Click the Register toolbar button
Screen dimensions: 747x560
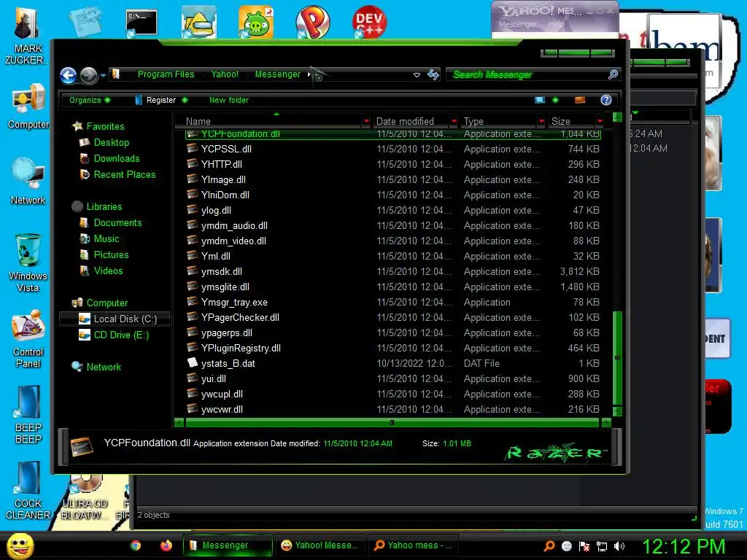click(161, 100)
